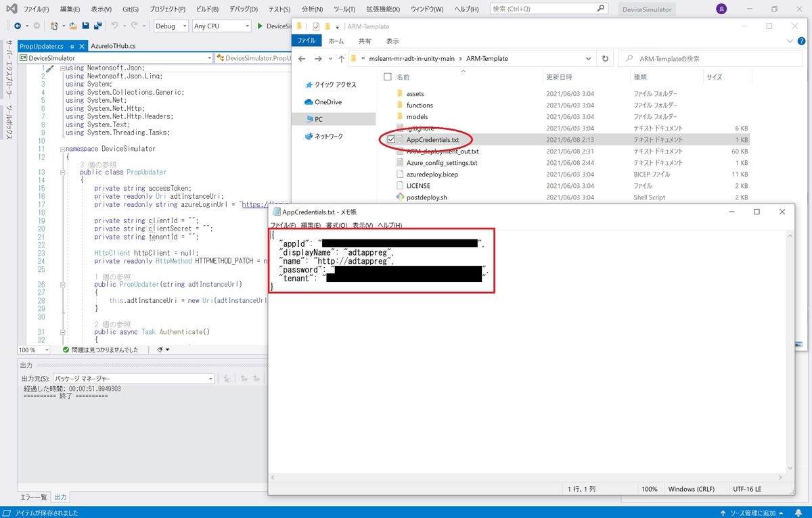Click the source control icon in the status bar
This screenshot has height=518, width=812.
click(724, 513)
